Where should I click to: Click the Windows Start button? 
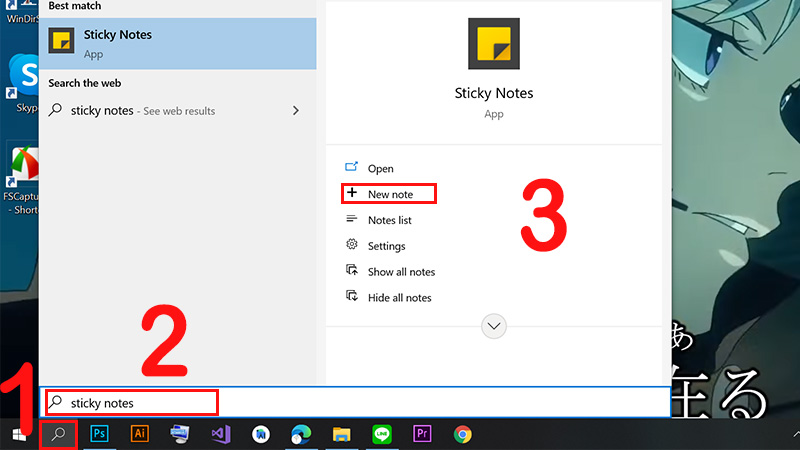point(18,434)
